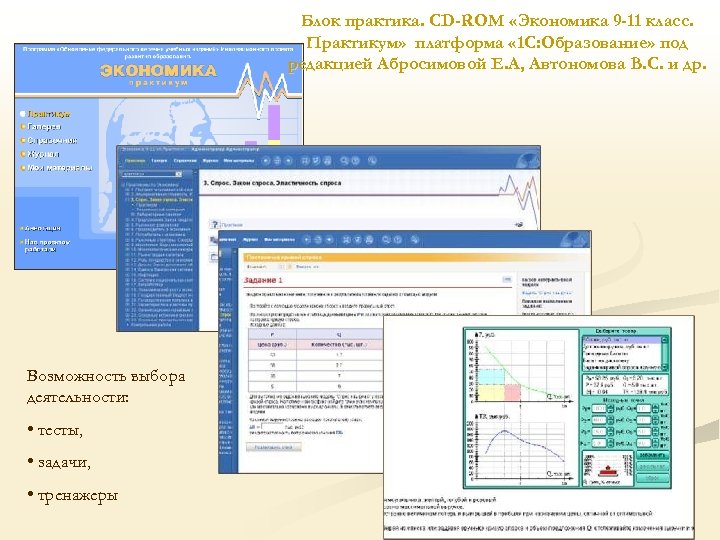The image size is (720, 540).
Task: Select Мои материалы tab in course navigator window
Action: (x=239, y=161)
